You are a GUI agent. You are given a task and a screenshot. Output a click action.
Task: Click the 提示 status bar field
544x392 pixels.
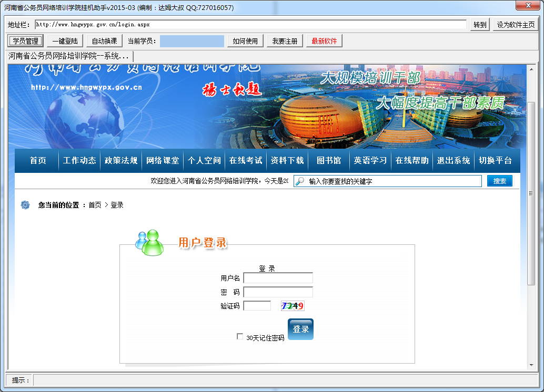pyautogui.click(x=285, y=380)
